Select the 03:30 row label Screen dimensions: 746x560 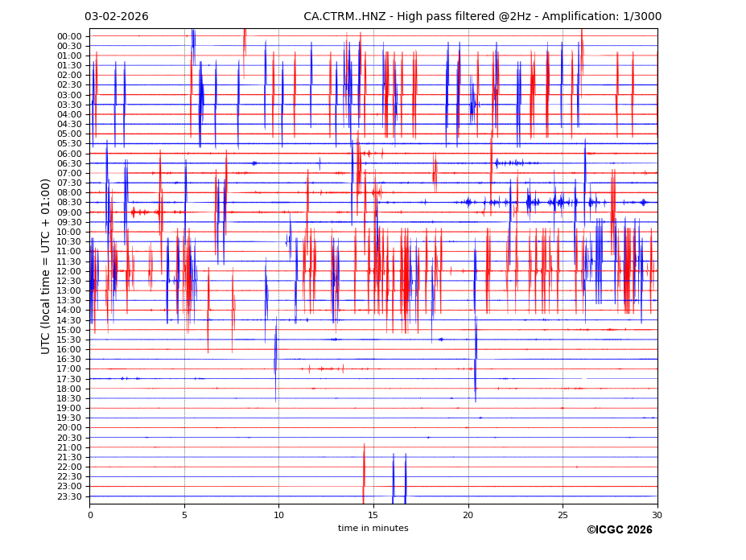[69, 105]
